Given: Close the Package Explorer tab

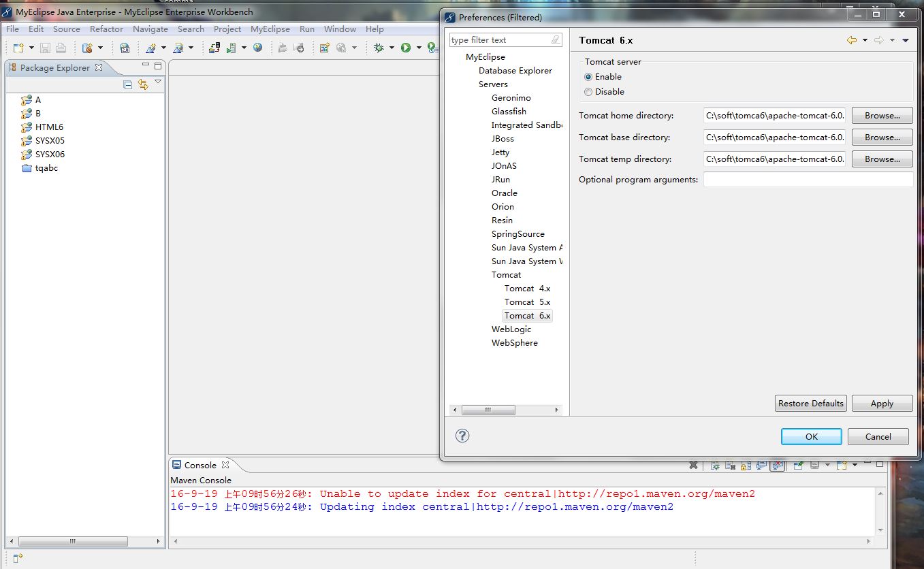Looking at the screenshot, I should 99,67.
